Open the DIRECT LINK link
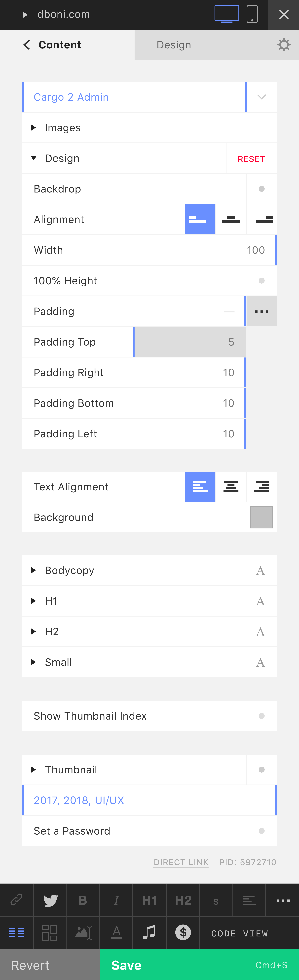Screen dimensions: 299x980 181,862
